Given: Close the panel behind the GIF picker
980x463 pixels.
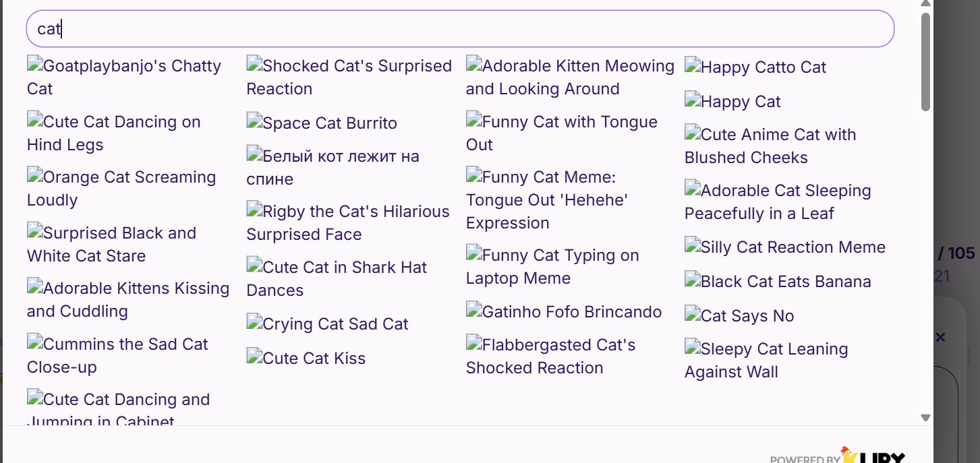Looking at the screenshot, I should 941,337.
